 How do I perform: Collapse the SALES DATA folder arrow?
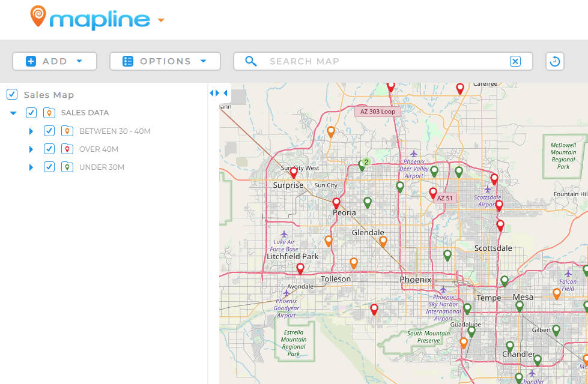tap(13, 113)
